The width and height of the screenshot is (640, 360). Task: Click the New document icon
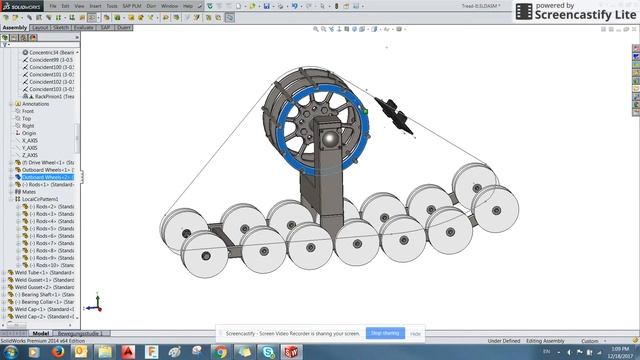tap(238, 6)
